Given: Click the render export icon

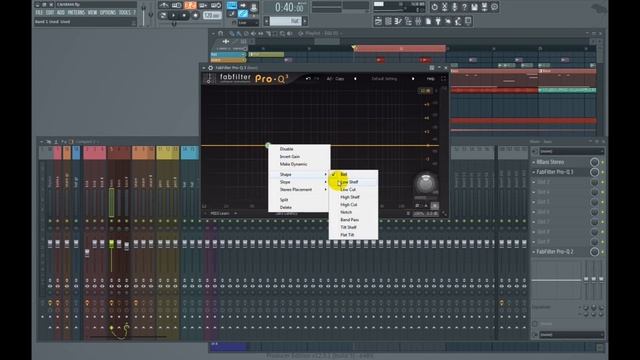Looking at the screenshot, I should pos(484,7).
